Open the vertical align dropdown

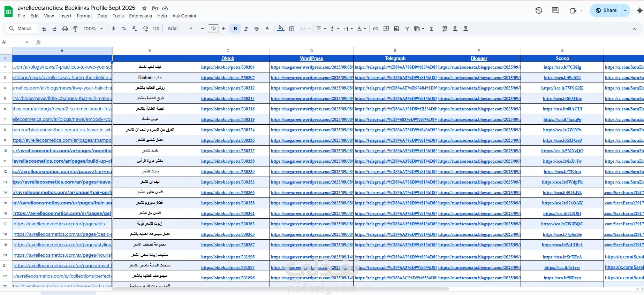pyautogui.click(x=334, y=29)
